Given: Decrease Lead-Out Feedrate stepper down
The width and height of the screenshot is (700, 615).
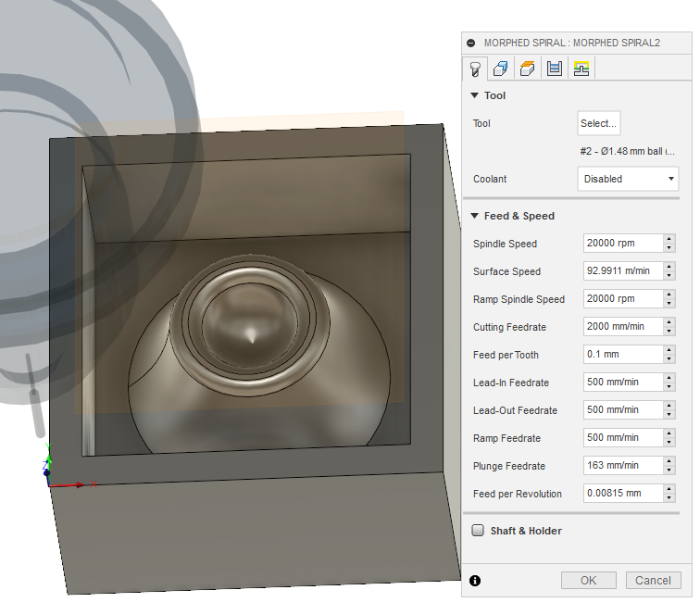Looking at the screenshot, I should (x=669, y=414).
